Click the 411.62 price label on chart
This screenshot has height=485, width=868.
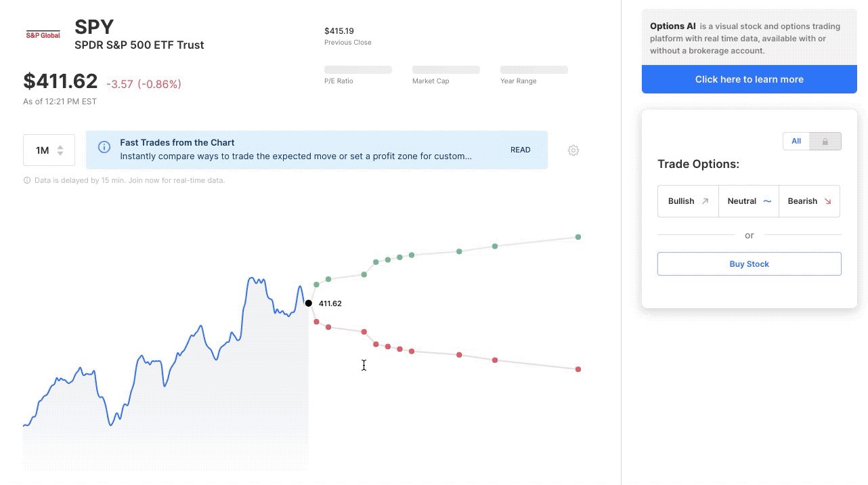point(330,303)
